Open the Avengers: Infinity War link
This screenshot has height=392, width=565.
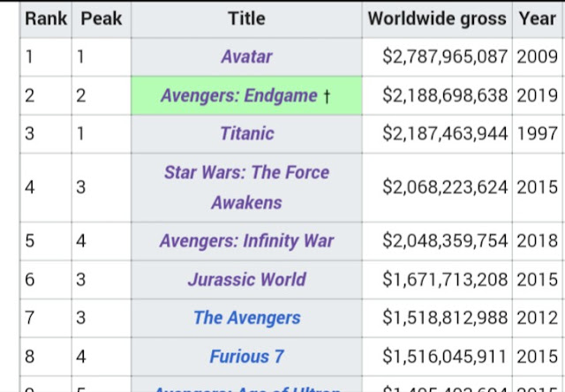(x=246, y=241)
